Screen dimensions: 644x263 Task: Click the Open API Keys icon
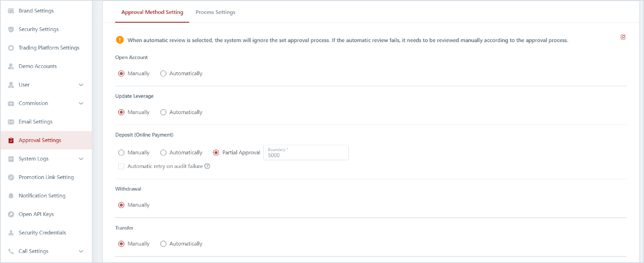tap(11, 214)
